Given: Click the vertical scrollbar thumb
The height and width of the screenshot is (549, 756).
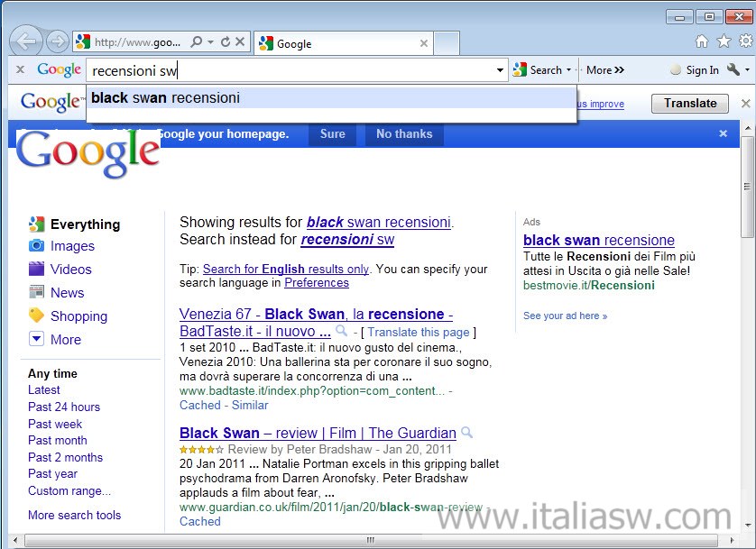Looking at the screenshot, I should pyautogui.click(x=747, y=188).
